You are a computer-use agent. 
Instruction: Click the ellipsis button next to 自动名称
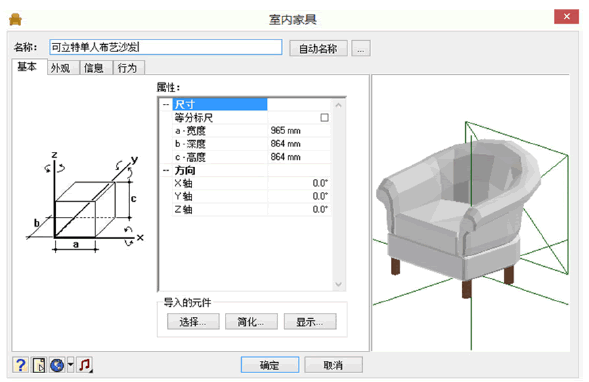(361, 48)
